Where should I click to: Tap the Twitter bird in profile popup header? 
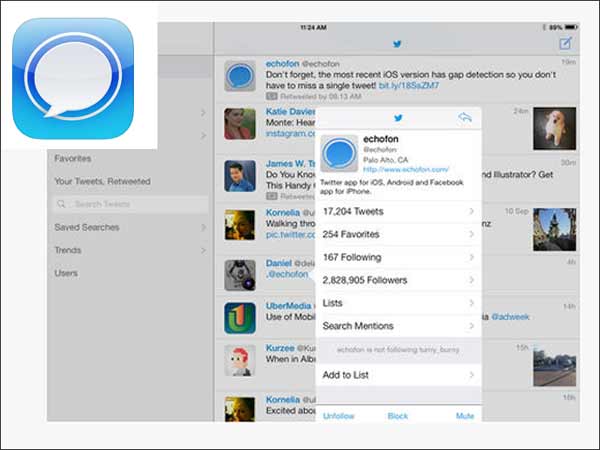pyautogui.click(x=398, y=117)
